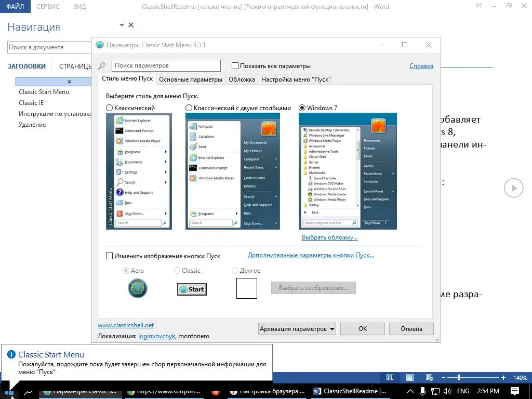Click the two-column style preview image
532x399 pixels.
click(x=232, y=171)
